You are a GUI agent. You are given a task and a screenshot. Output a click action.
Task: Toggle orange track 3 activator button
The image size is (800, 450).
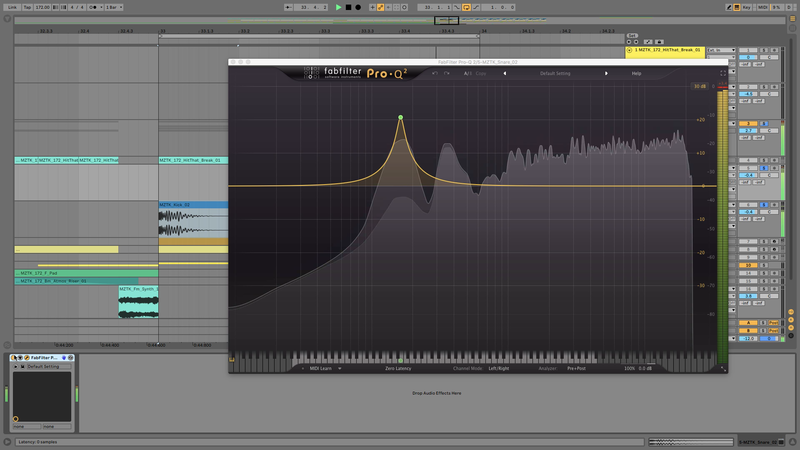[x=748, y=123]
